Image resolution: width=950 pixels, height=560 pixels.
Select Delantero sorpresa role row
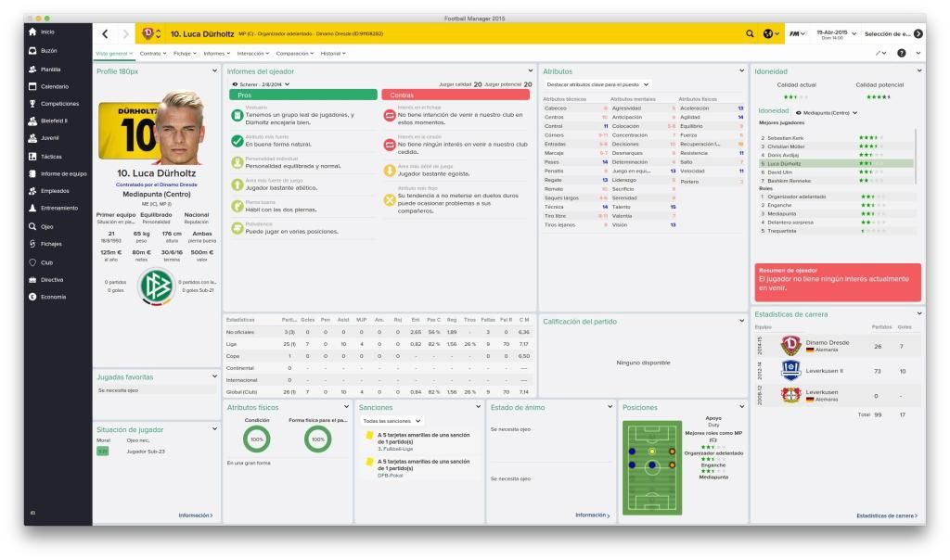pyautogui.click(x=836, y=223)
